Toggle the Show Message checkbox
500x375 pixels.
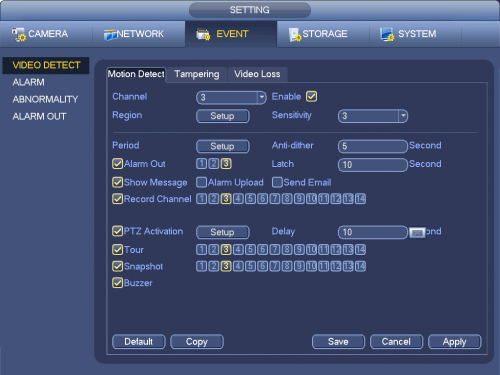click(117, 182)
